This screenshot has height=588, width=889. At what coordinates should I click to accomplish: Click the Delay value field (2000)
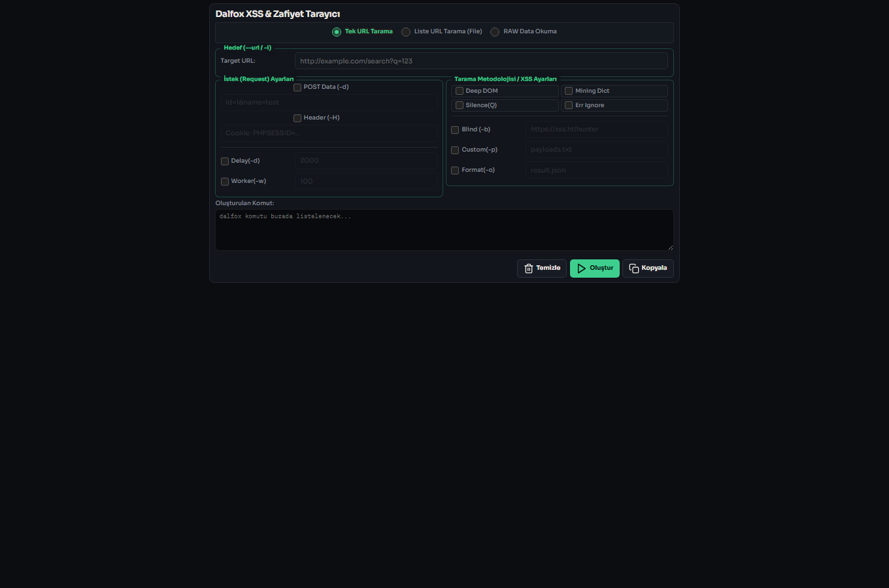(367, 161)
